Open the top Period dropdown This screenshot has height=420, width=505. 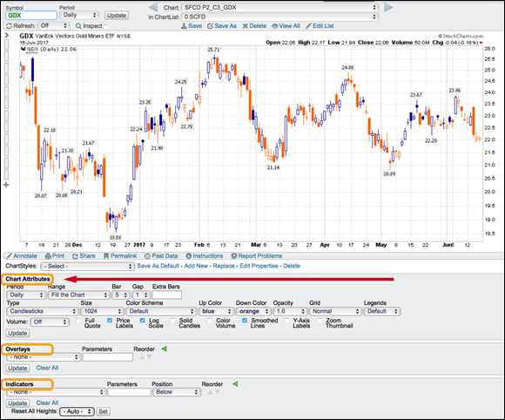[x=79, y=15]
